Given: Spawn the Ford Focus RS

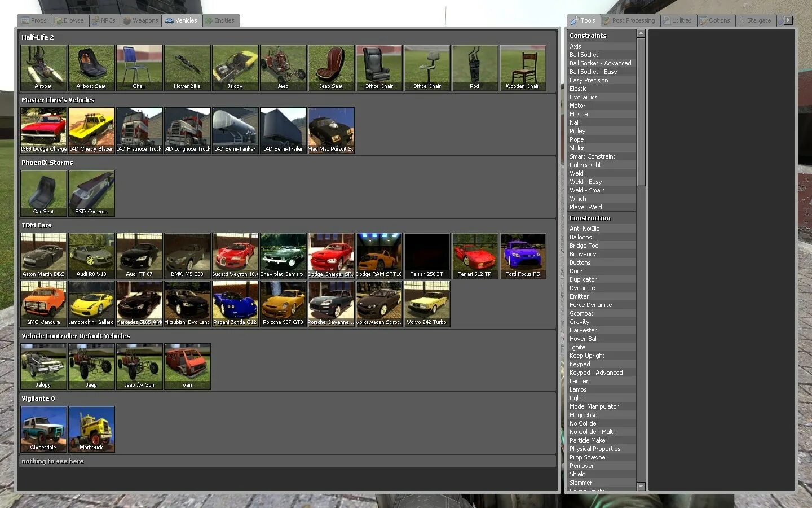Looking at the screenshot, I should [523, 256].
